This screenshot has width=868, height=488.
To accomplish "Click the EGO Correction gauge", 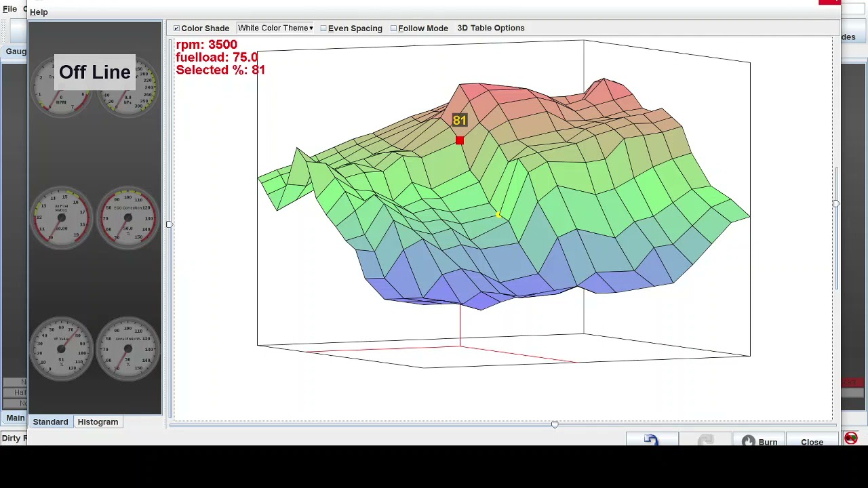I will click(127, 218).
